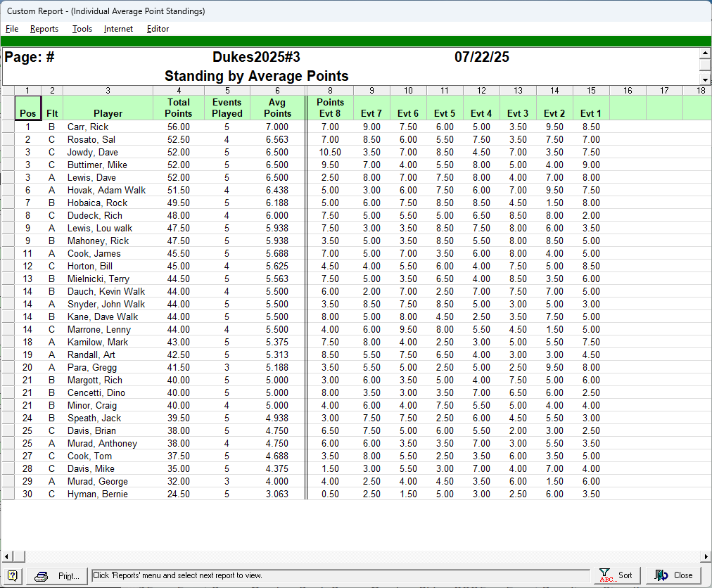Image resolution: width=712 pixels, height=588 pixels.
Task: Click the horizontal scrollbar right arrow
Action: 706,556
